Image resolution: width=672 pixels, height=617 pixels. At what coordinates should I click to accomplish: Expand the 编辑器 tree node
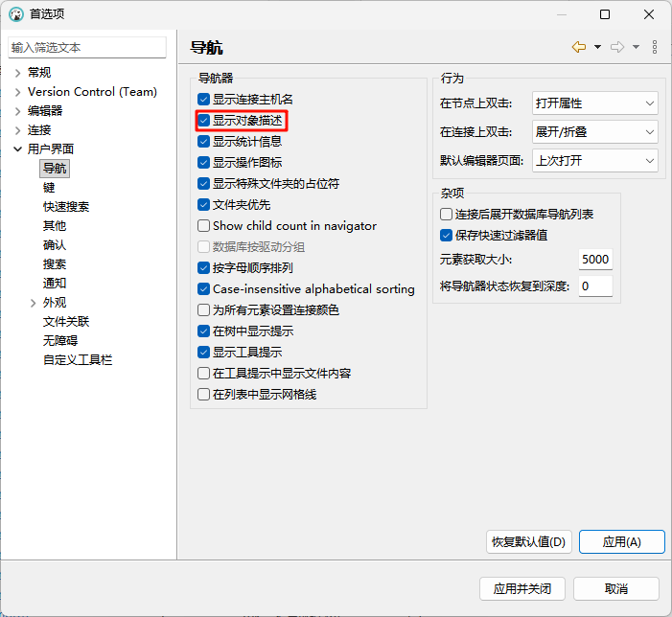pos(17,111)
